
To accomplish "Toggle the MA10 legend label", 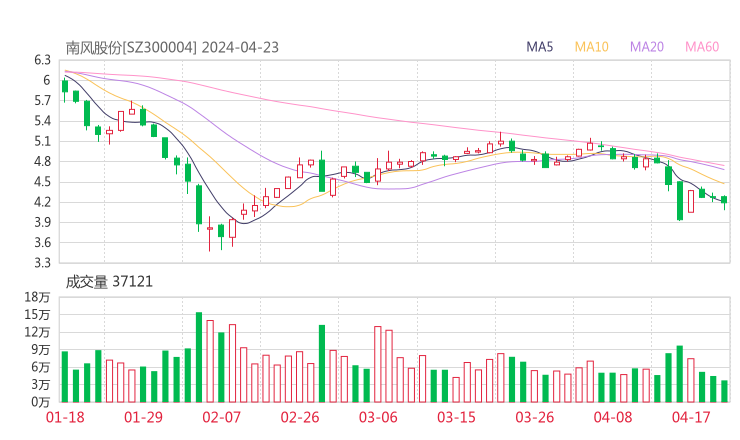I will 591,47.
